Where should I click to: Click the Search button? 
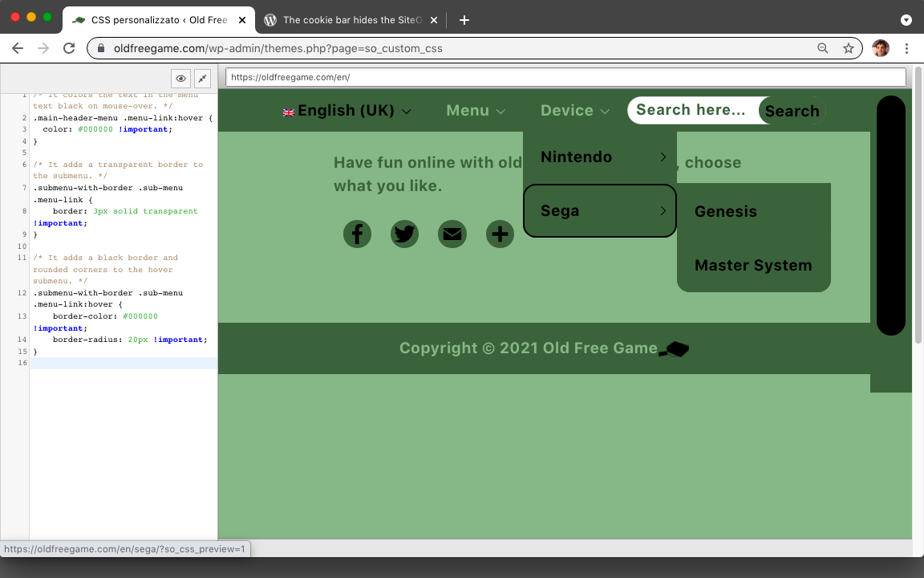[x=792, y=111]
